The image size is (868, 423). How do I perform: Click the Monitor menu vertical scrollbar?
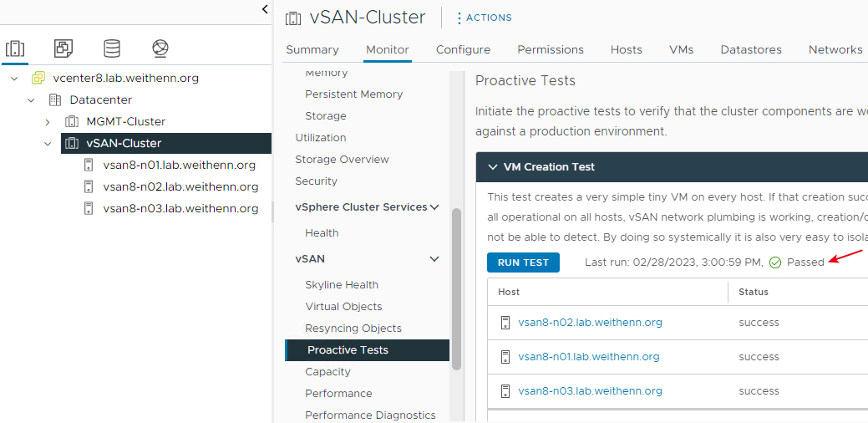coord(457,289)
